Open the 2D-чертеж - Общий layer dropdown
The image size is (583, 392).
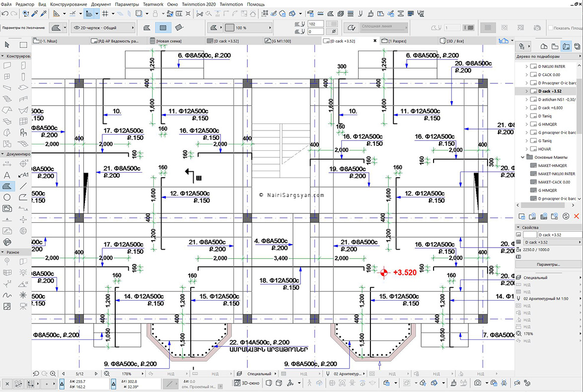pyautogui.click(x=103, y=28)
